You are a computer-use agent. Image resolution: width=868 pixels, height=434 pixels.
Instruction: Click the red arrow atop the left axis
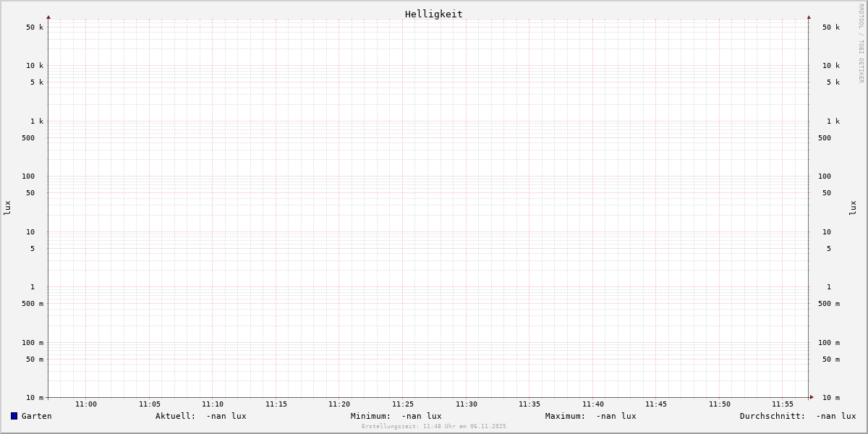[48, 17]
